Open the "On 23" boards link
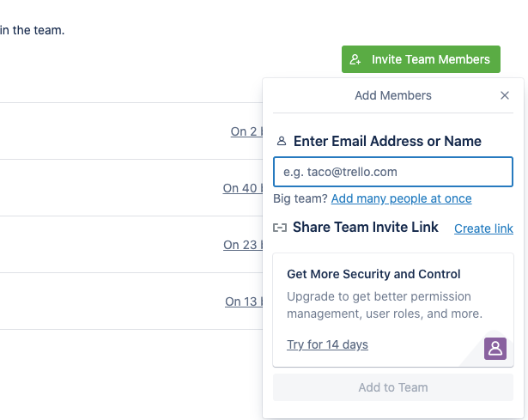Screen dimensions: 528x420 [242, 245]
